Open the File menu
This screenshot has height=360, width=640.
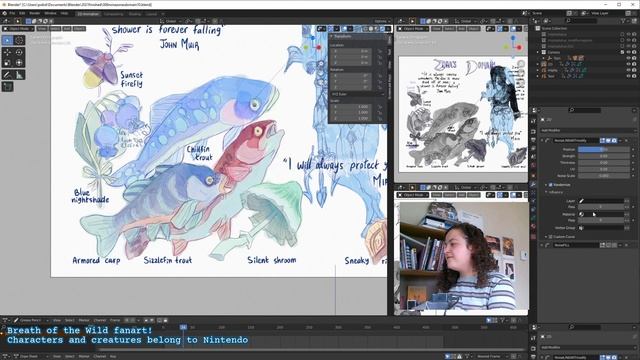point(12,13)
